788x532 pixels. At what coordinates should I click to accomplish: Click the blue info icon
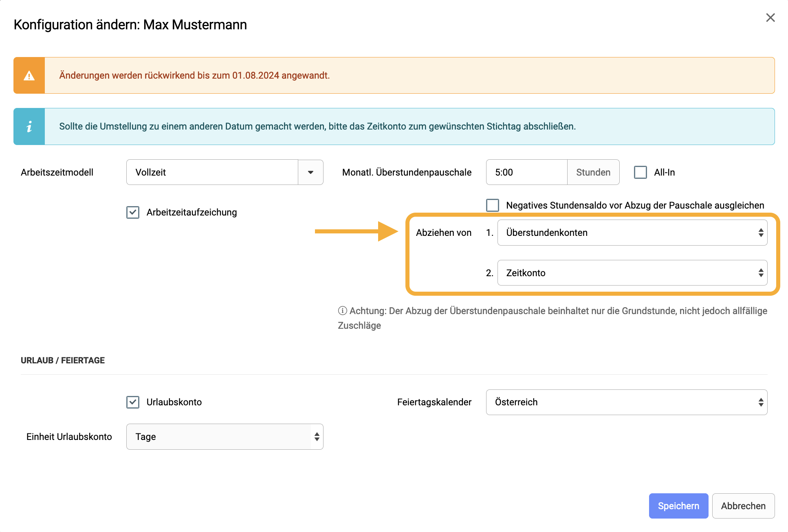tap(29, 126)
